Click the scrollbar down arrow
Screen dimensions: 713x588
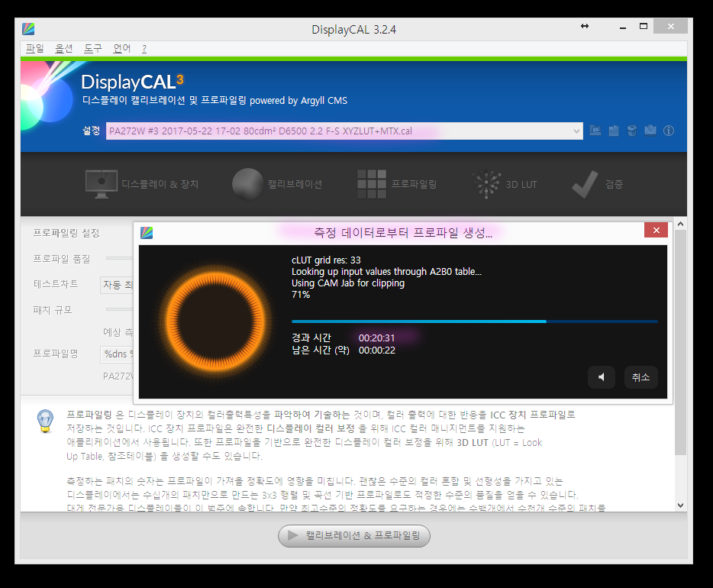(680, 506)
